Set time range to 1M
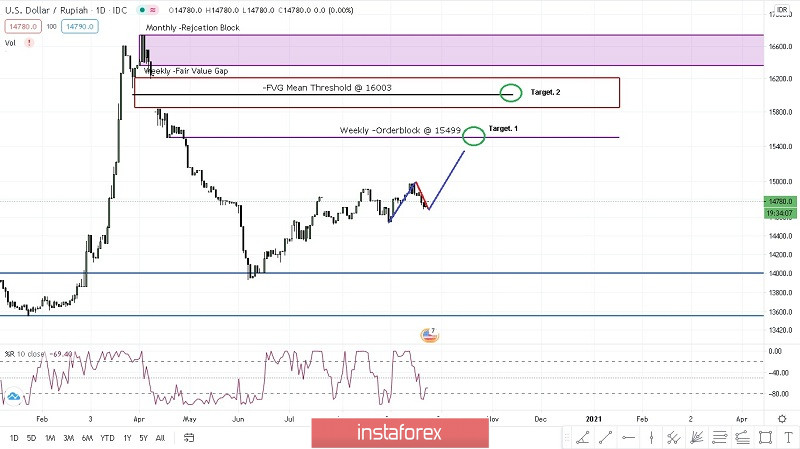The height and width of the screenshot is (449, 800). coord(49,438)
